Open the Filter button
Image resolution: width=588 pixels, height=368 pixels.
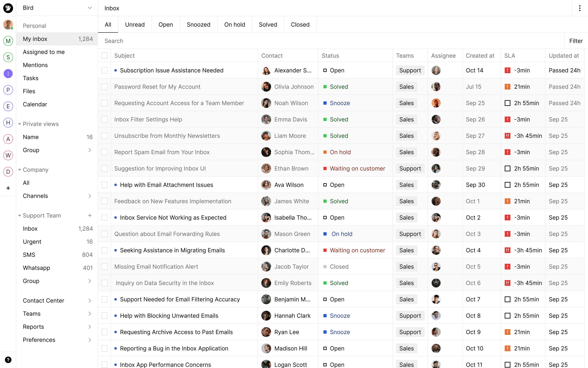(x=576, y=41)
